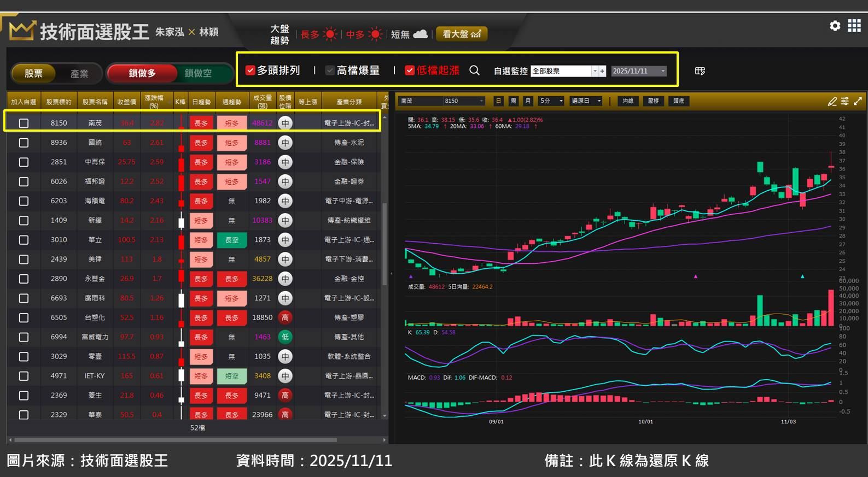This screenshot has height=477, width=868.
Task: Open the settings gear icon
Action: click(835, 26)
